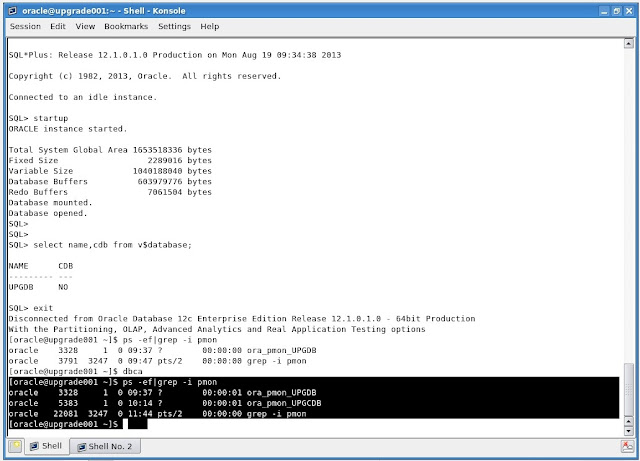Viewport: 640px width, 461px height.
Task: Open the Bookmarks menu
Action: point(126,27)
